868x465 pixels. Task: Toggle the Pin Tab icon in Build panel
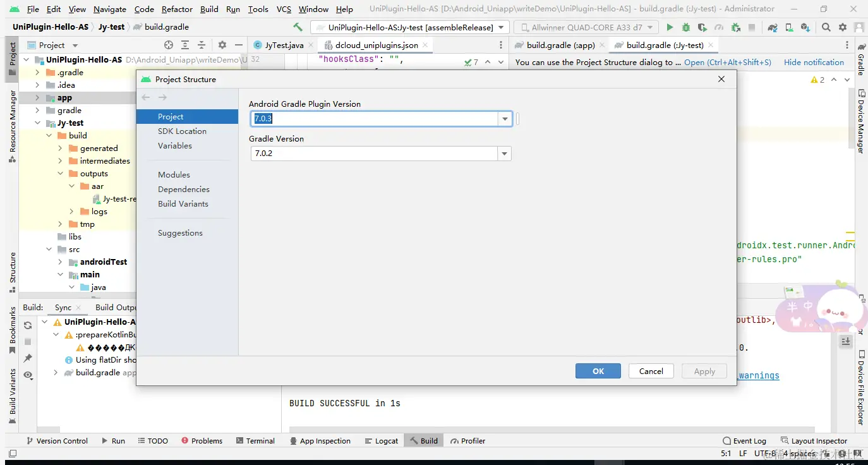[x=28, y=358]
